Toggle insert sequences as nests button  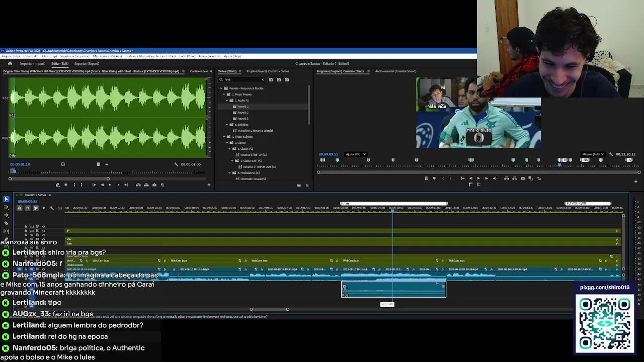[x=20, y=208]
